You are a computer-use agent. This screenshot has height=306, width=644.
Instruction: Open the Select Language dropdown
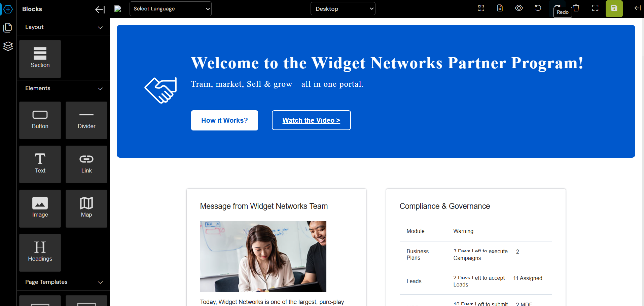(x=171, y=9)
